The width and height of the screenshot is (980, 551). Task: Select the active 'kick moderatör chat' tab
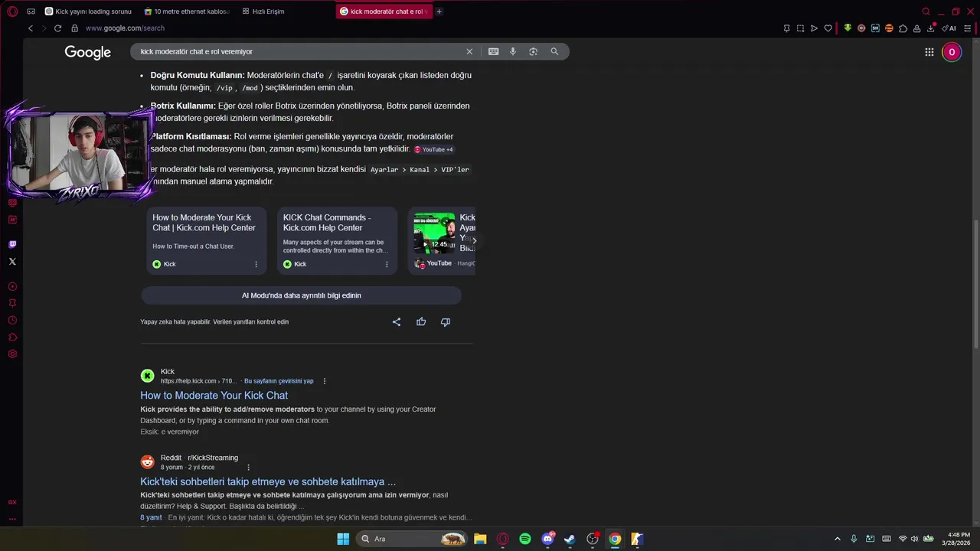point(384,11)
